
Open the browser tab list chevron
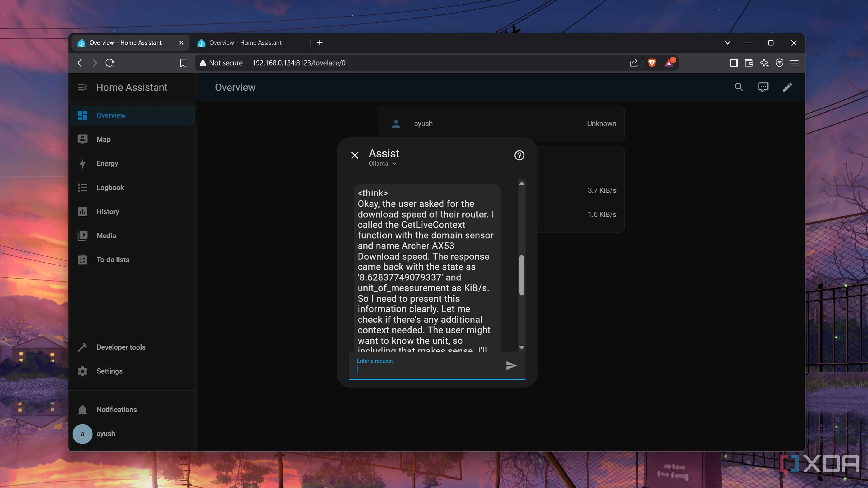727,43
